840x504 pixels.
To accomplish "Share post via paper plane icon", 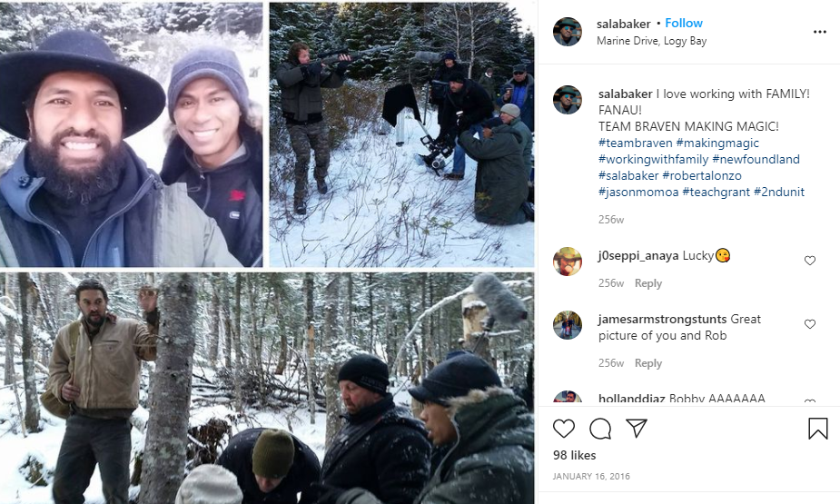I will 637,429.
